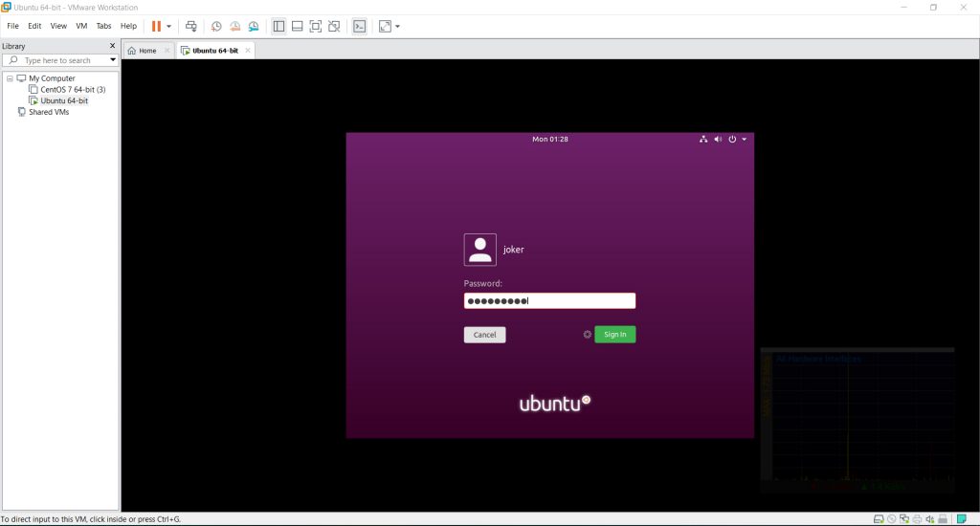Click the Cancel button on login screen

[484, 335]
